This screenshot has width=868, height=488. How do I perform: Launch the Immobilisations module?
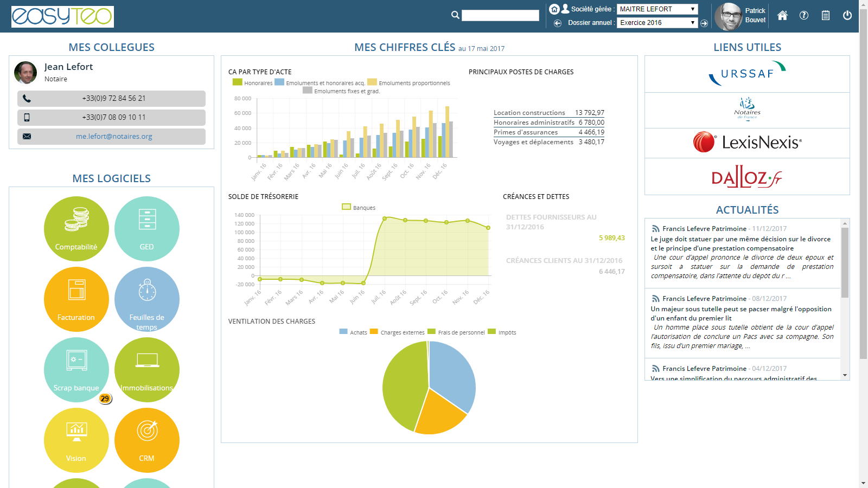146,369
